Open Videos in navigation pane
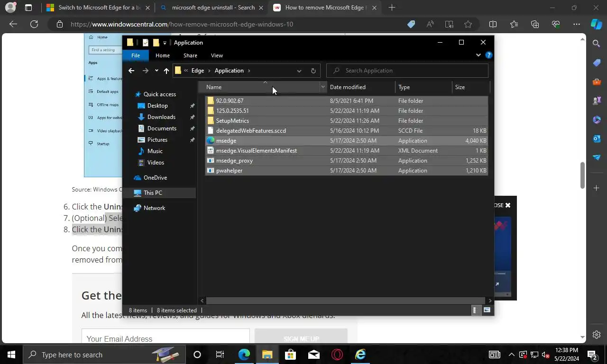The width and height of the screenshot is (607, 364). [x=156, y=163]
